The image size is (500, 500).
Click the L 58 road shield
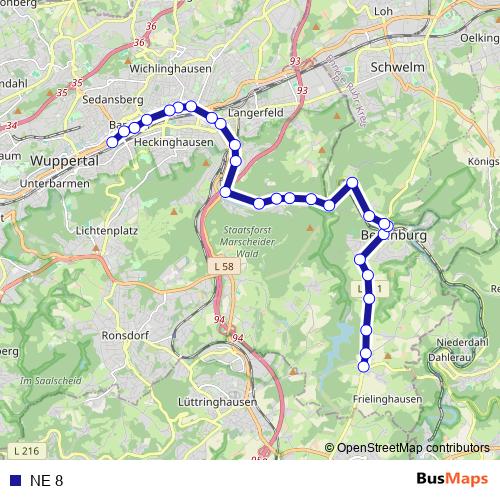tap(224, 266)
